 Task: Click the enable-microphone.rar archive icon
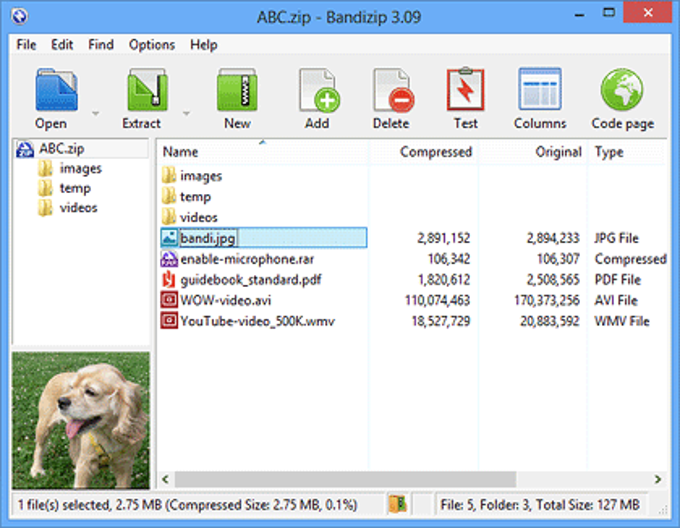[x=169, y=259]
